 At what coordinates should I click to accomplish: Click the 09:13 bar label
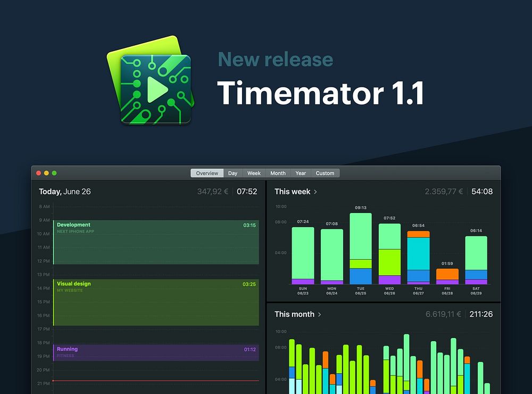point(361,208)
